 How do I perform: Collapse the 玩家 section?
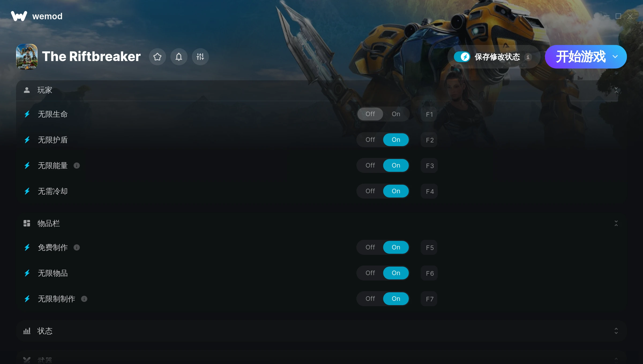coord(616,90)
